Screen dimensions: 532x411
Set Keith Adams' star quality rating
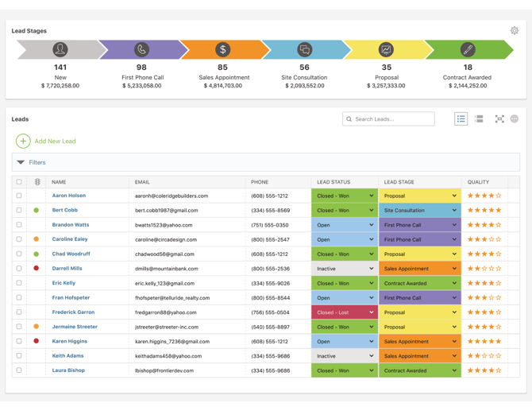[x=484, y=355]
